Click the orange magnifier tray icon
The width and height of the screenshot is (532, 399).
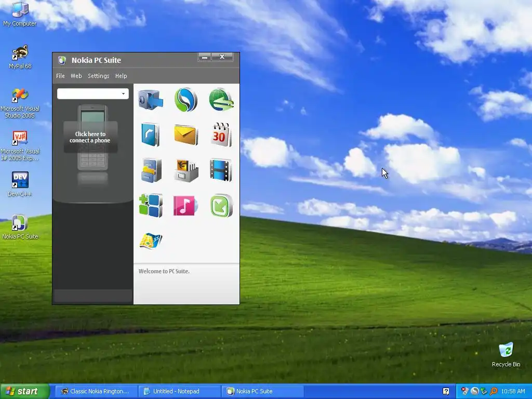(x=494, y=391)
